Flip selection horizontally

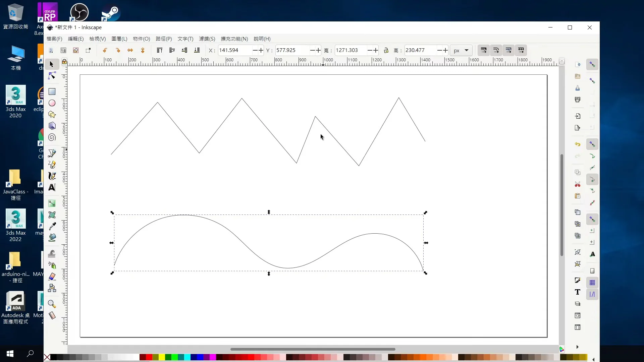click(x=130, y=50)
